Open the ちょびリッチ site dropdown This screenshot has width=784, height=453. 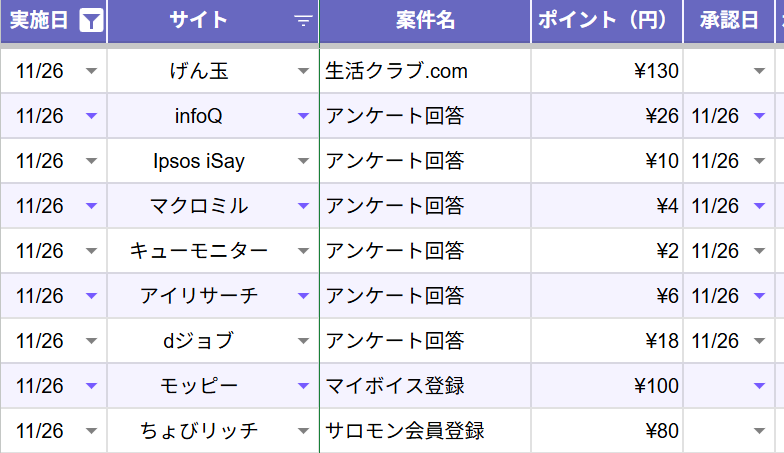tap(304, 431)
